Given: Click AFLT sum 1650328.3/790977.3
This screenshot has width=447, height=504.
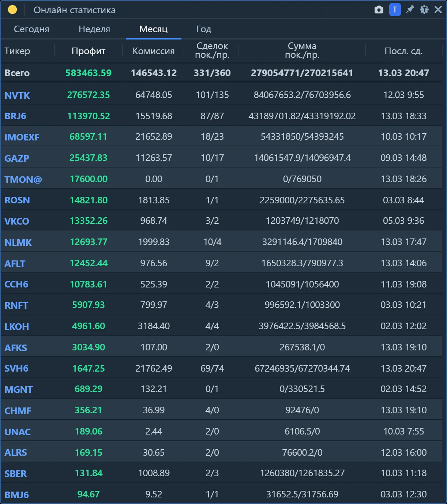Looking at the screenshot, I should (x=302, y=263).
